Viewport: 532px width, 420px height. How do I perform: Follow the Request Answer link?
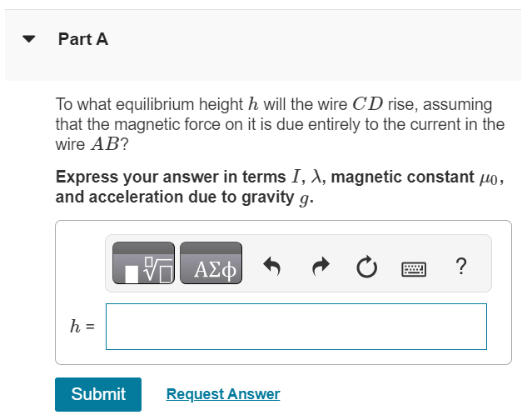[223, 394]
